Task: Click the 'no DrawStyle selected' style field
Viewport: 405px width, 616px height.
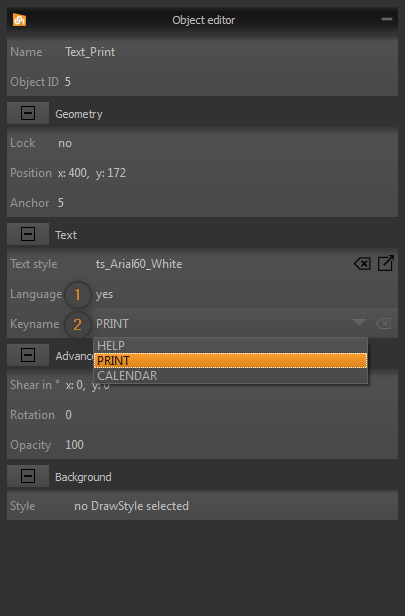Action: 132,506
